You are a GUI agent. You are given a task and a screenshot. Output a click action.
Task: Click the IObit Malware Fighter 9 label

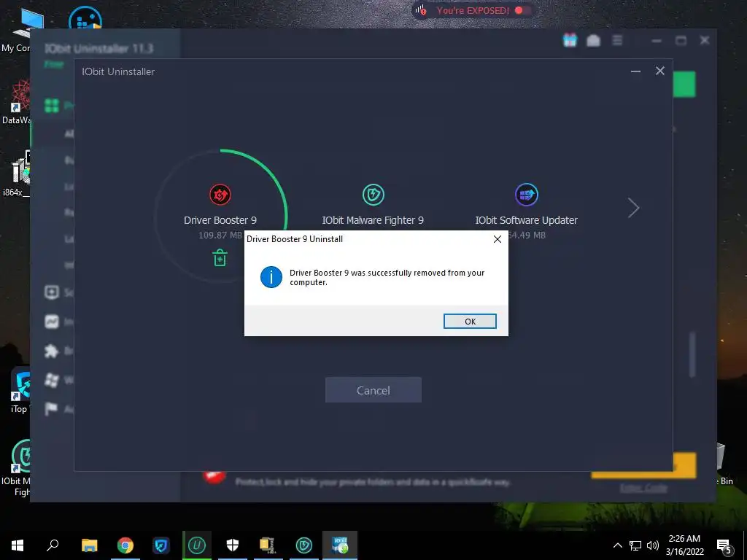tap(373, 220)
